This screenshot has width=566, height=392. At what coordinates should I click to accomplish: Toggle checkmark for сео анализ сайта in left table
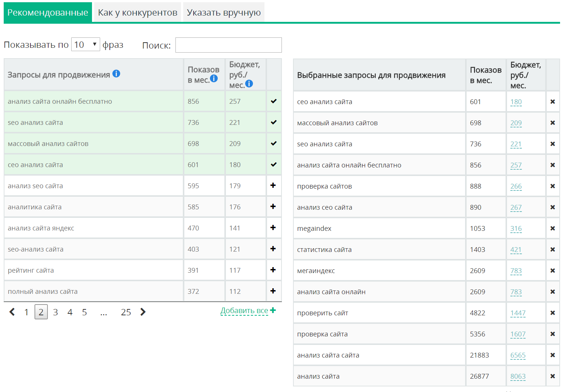tap(274, 164)
